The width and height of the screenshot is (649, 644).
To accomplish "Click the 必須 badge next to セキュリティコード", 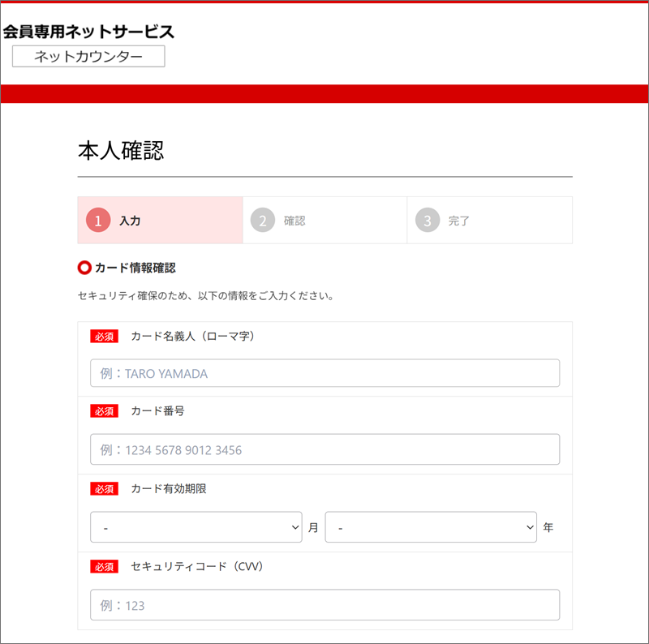I will coord(105,567).
